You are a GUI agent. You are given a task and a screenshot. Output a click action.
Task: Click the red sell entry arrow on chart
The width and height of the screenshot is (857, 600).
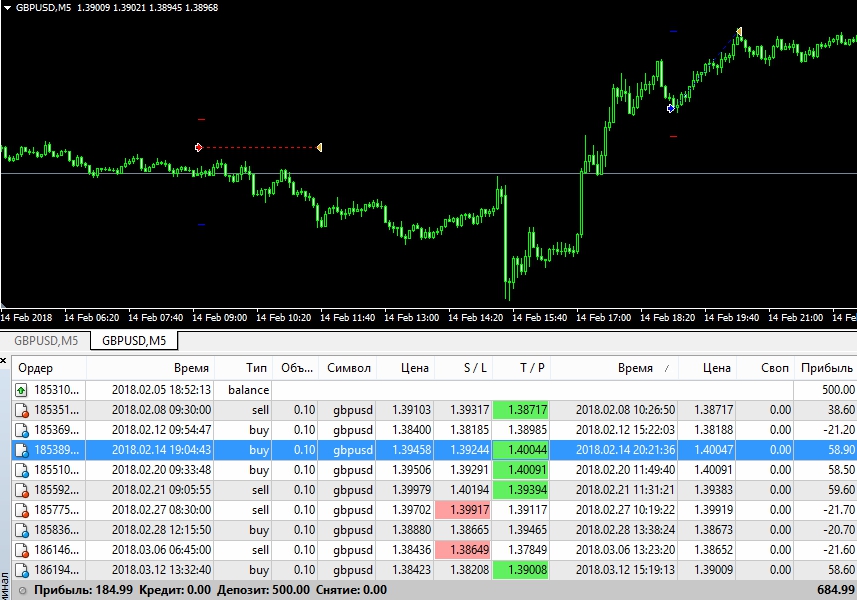[198, 148]
